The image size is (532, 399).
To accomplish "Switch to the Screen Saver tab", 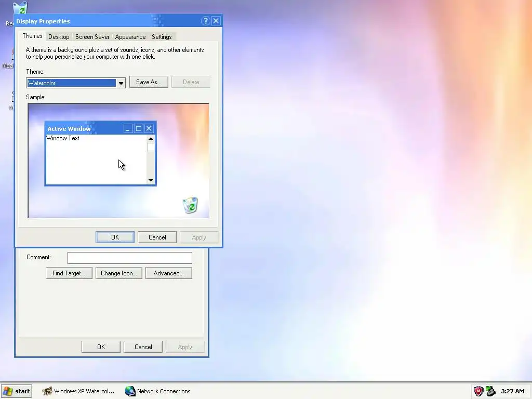I will click(92, 37).
